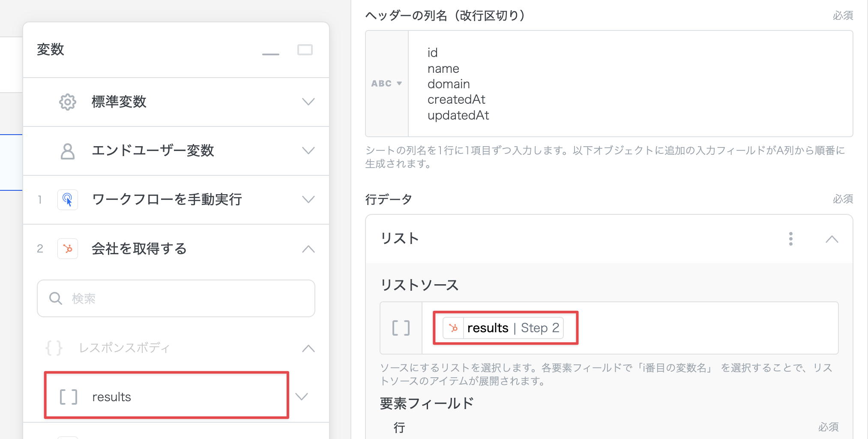The height and width of the screenshot is (439, 868).
Task: Click the manual trigger icon on step 1
Action: 68,200
